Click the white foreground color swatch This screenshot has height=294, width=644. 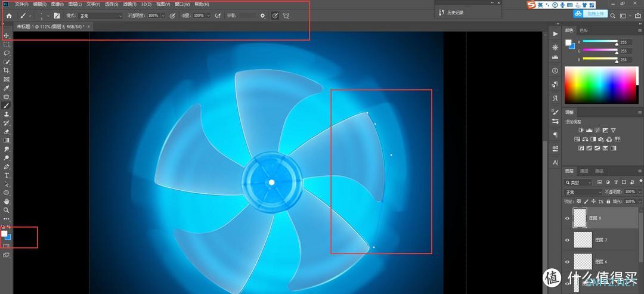(x=5, y=233)
